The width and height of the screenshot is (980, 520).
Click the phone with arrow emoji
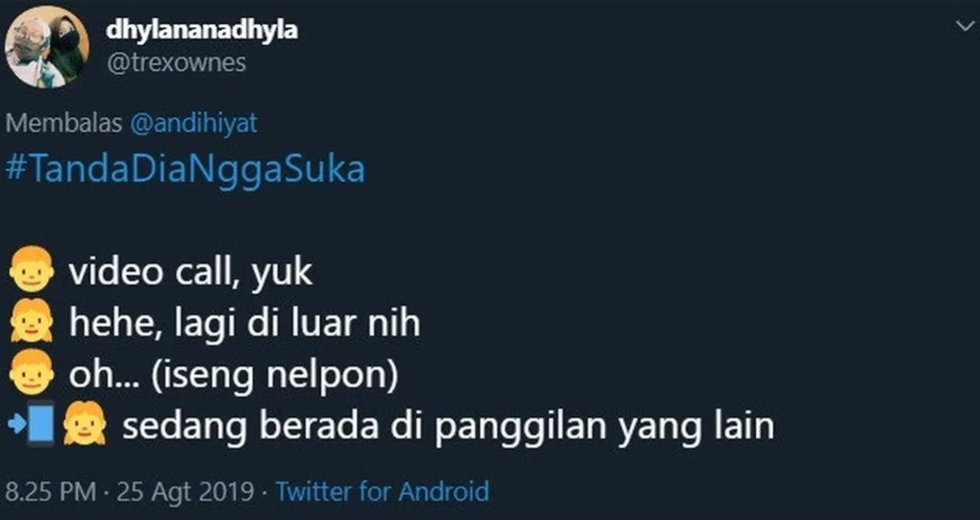(33, 424)
